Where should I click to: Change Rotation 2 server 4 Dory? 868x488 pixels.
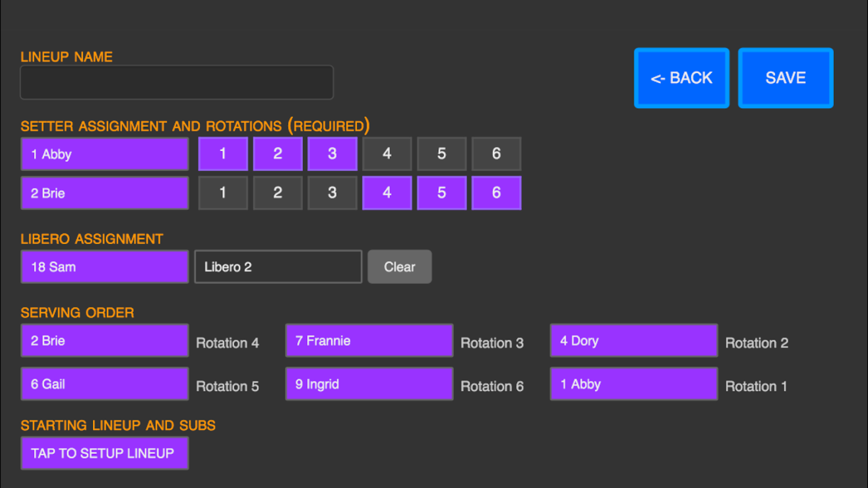[634, 340]
